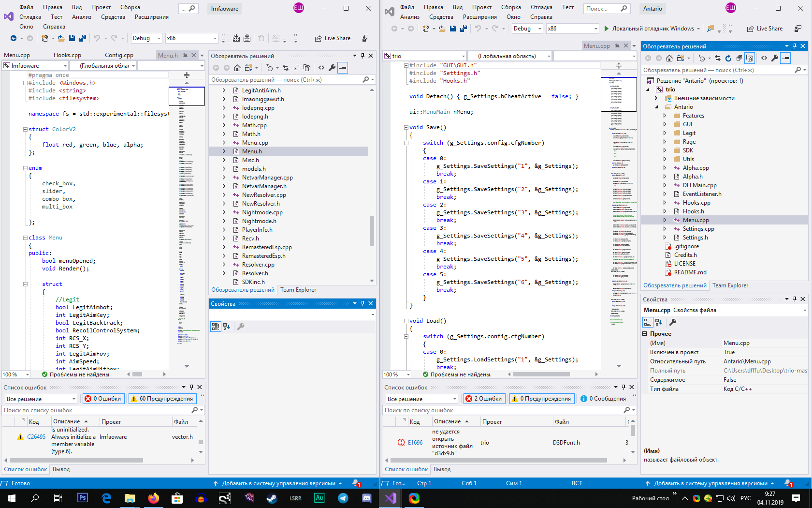Toggle Preview Selected Items in Antario Solution Explorer

click(x=785, y=58)
